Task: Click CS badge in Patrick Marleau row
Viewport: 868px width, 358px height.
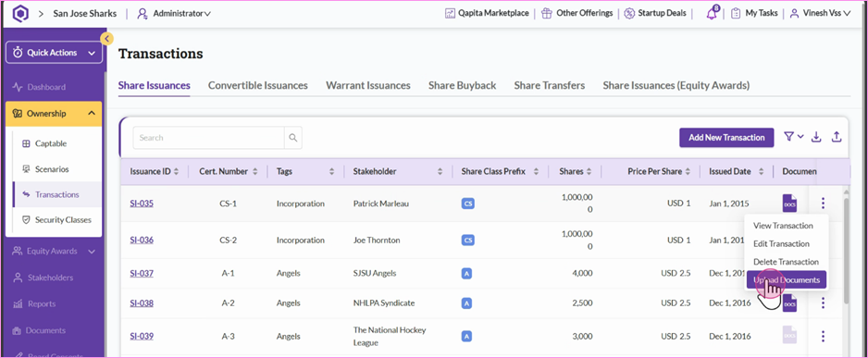Action: click(467, 204)
